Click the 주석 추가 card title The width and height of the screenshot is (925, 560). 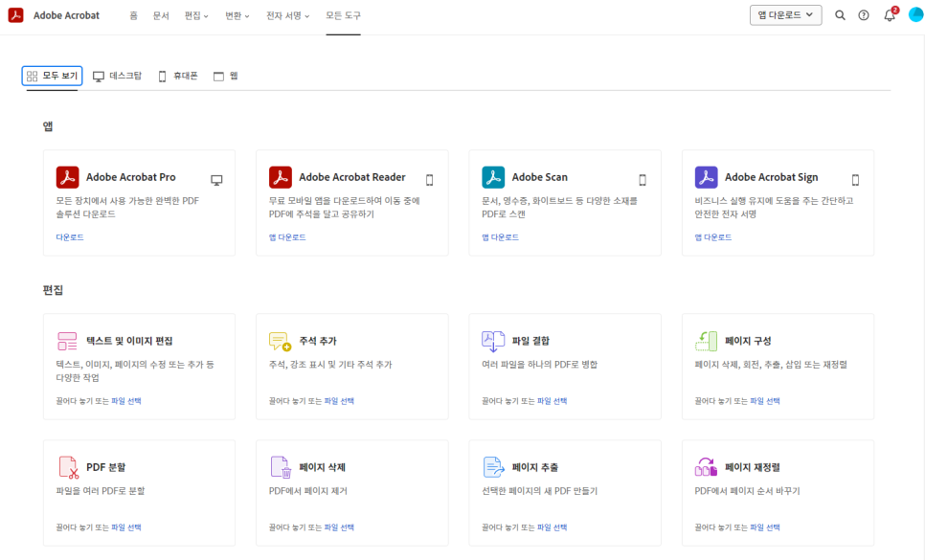[x=318, y=341]
